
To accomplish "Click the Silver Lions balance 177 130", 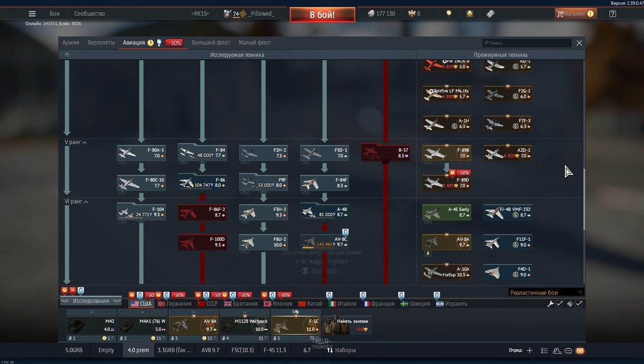I will pyautogui.click(x=382, y=14).
